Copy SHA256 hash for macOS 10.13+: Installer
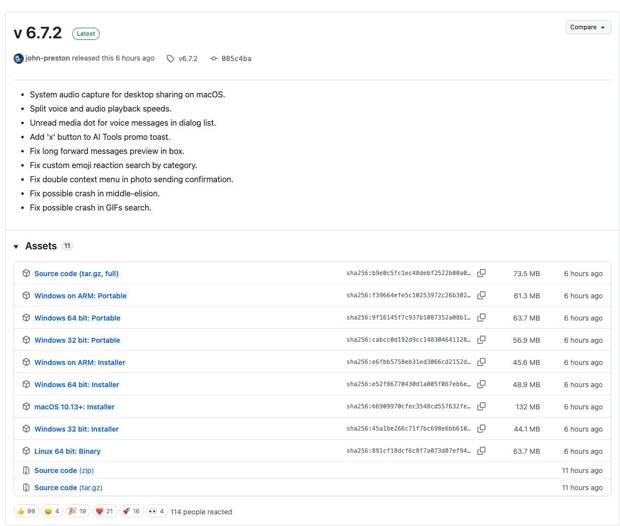The image size is (620, 526). pyautogui.click(x=481, y=407)
